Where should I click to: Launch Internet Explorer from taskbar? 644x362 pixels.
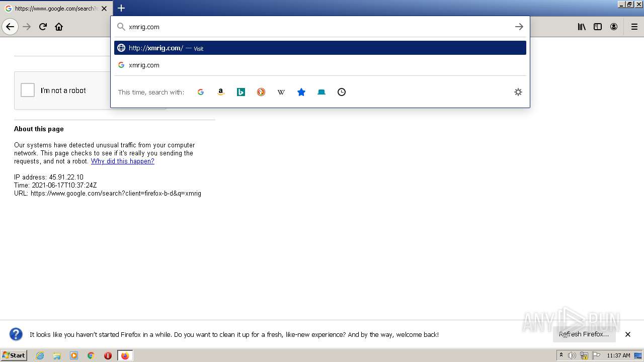tap(40, 355)
